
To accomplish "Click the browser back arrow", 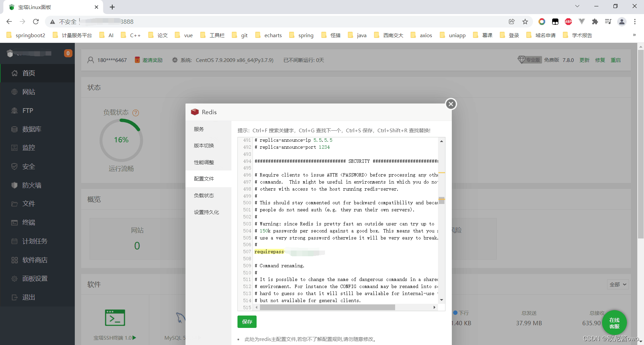I will [9, 21].
